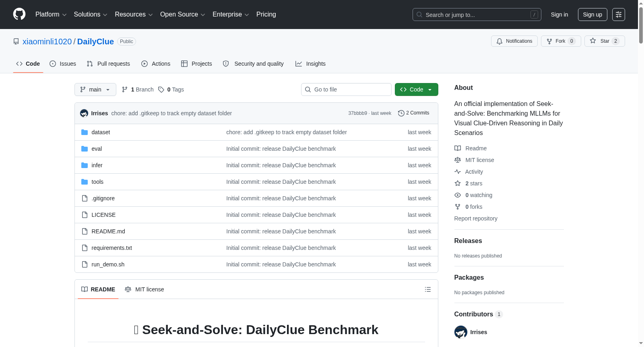
Task: Click the README.md file icon
Action: (x=85, y=231)
